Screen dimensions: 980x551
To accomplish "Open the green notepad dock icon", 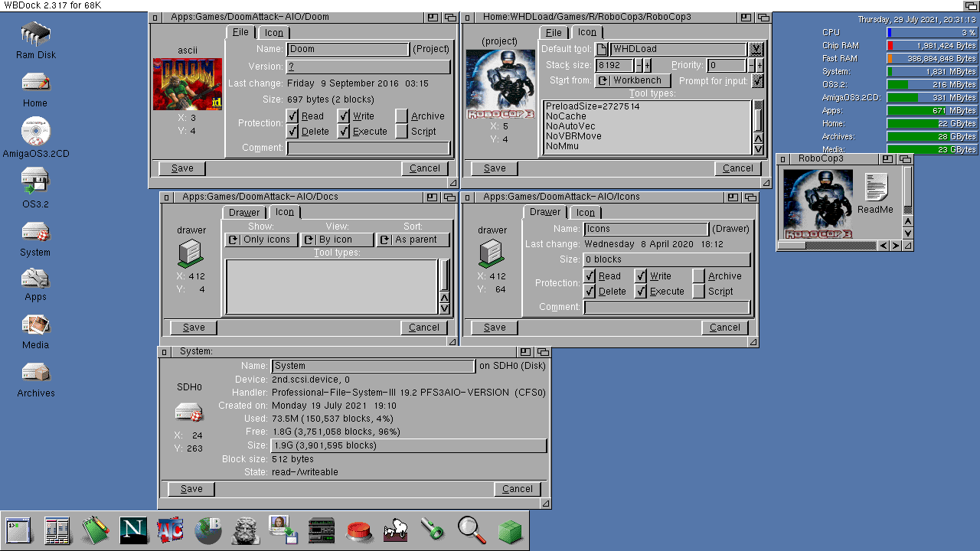I will (x=96, y=530).
